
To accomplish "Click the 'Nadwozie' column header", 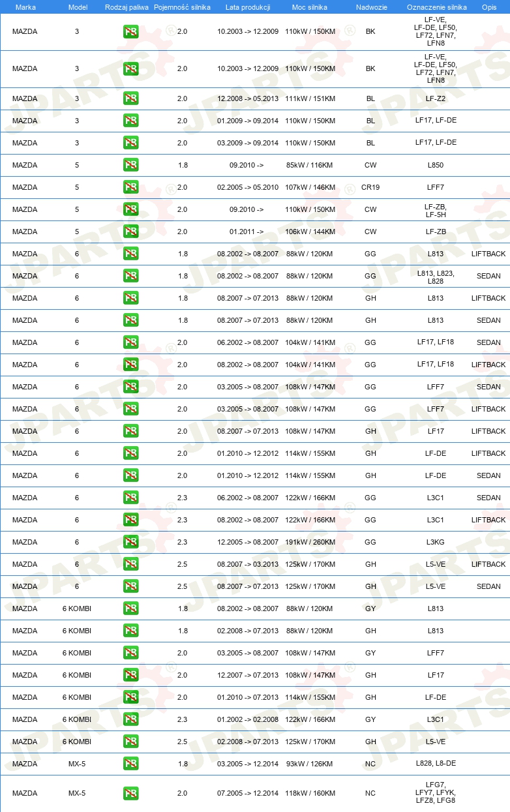I will [x=370, y=7].
